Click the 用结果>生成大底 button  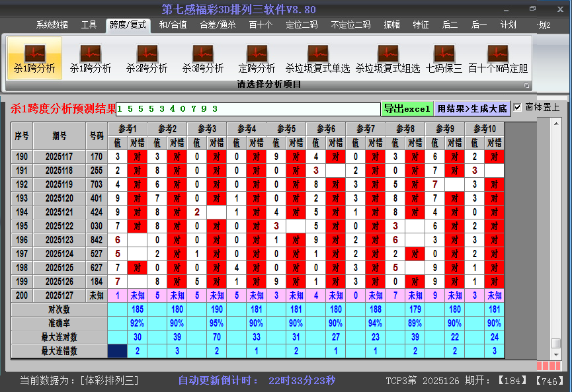472,108
